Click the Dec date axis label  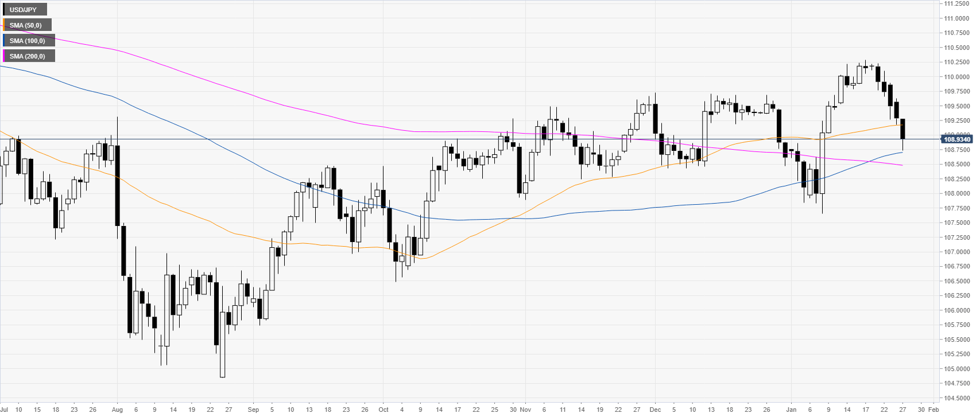656,410
